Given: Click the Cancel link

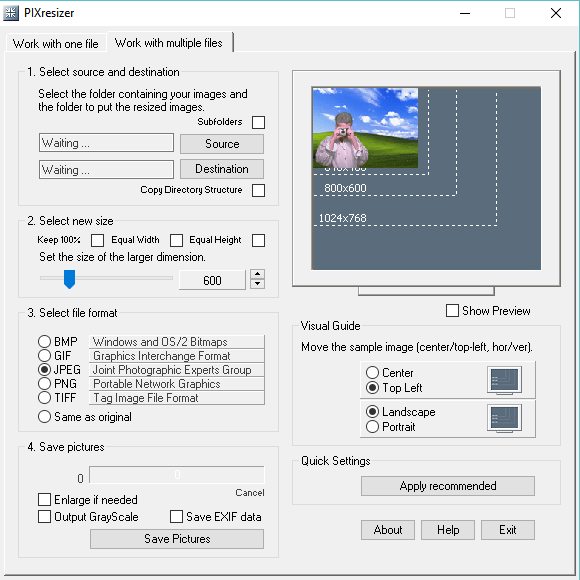Looking at the screenshot, I should click(x=250, y=493).
